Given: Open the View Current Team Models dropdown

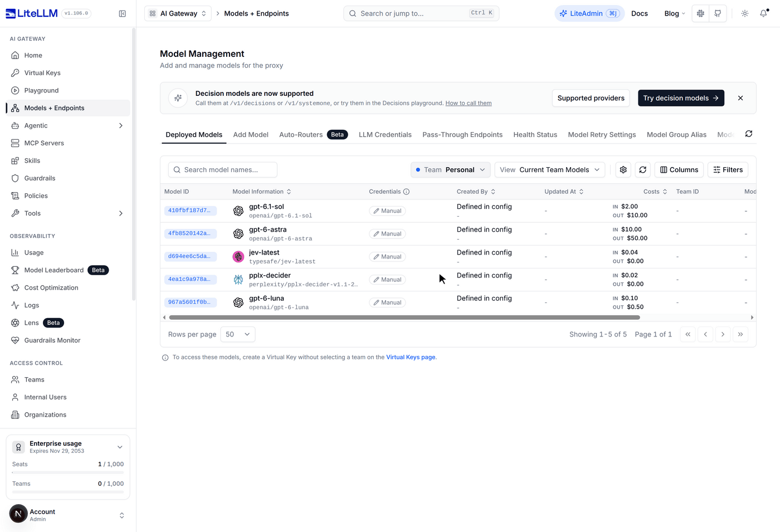Looking at the screenshot, I should [x=550, y=170].
